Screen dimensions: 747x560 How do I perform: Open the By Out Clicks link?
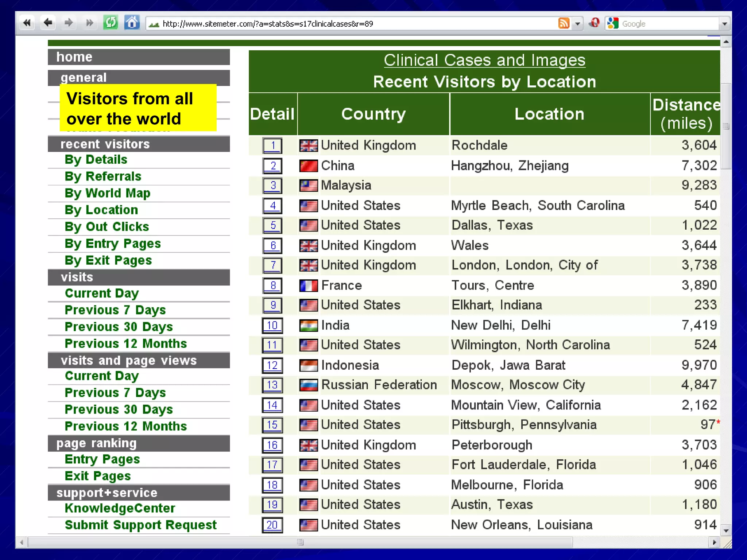point(107,227)
